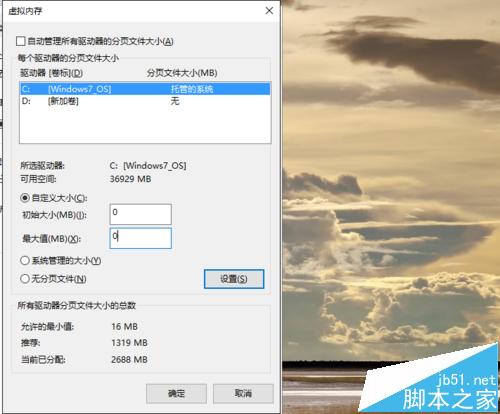Click the 驱动器 [卷标] column header

click(x=52, y=73)
